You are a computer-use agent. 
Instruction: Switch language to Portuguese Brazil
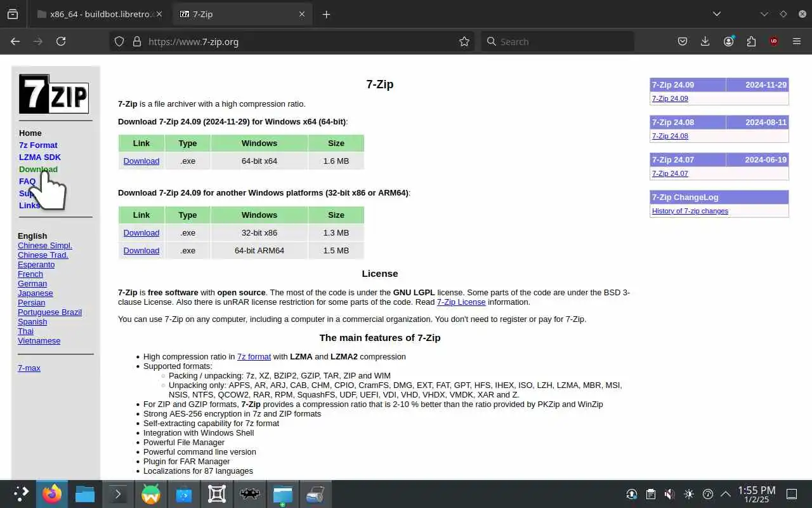click(x=49, y=312)
